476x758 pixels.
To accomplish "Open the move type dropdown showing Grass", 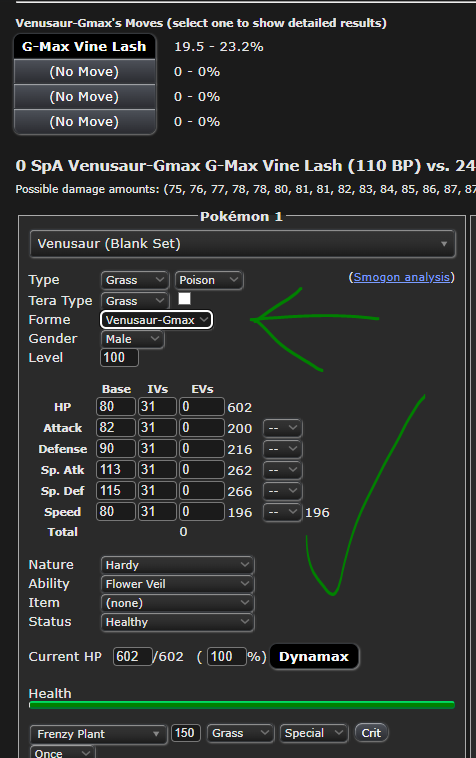I will point(240,733).
